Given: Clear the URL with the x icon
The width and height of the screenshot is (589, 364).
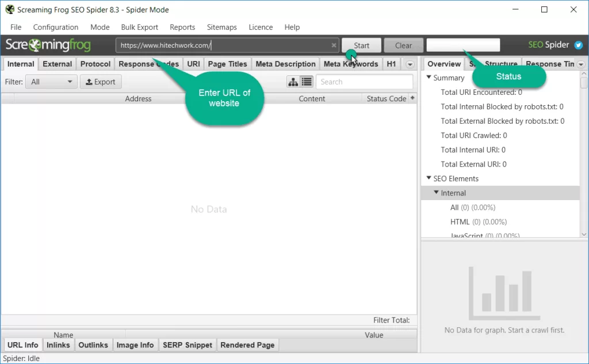Looking at the screenshot, I should click(x=334, y=45).
